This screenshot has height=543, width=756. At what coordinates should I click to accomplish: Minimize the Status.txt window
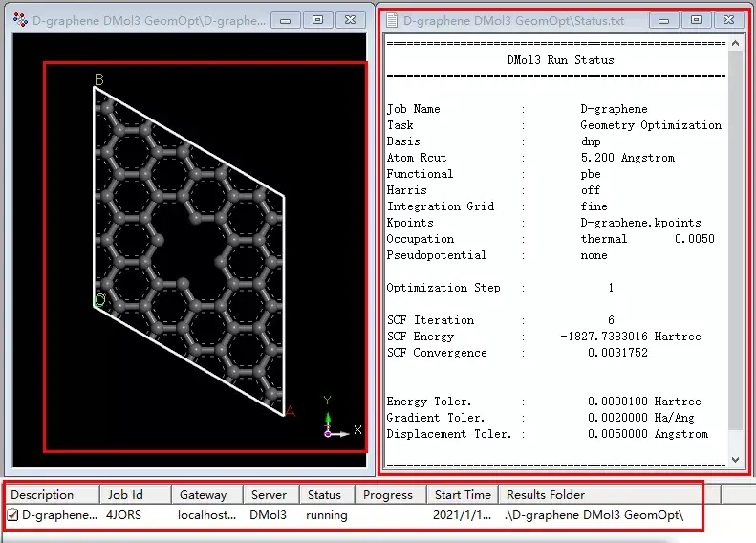[664, 19]
